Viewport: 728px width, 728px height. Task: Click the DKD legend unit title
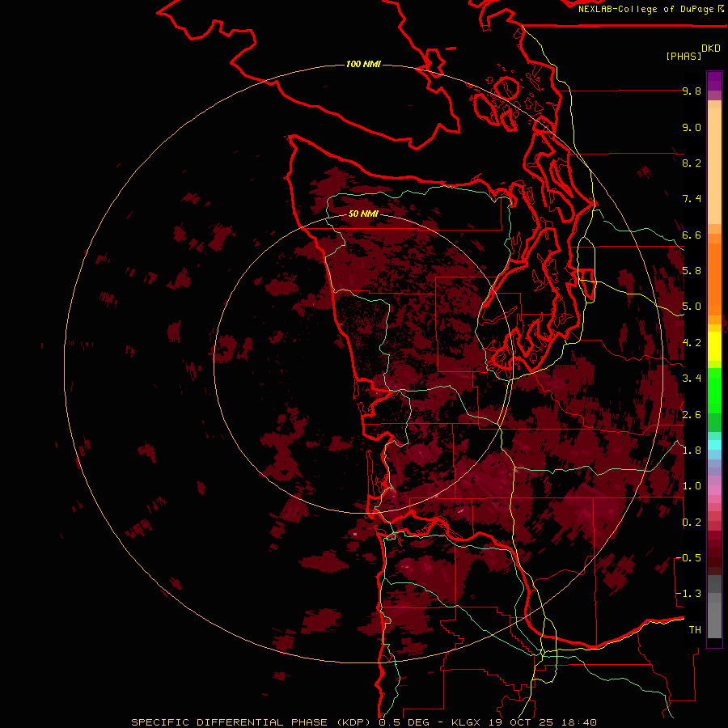[711, 49]
